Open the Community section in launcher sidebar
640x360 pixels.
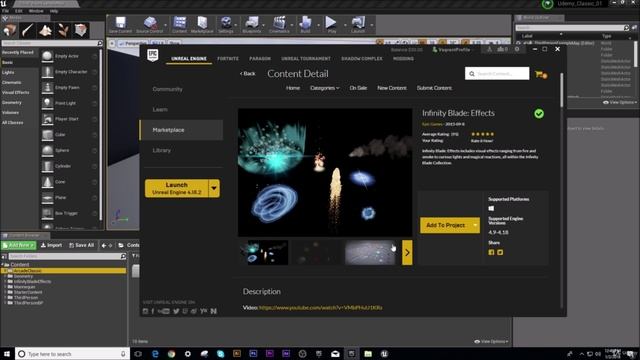tap(167, 89)
